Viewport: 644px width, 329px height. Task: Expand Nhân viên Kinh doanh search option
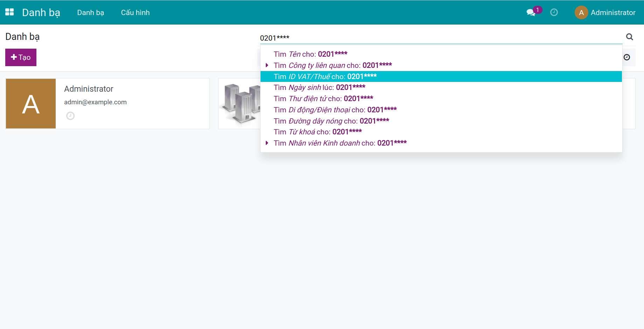(x=267, y=143)
